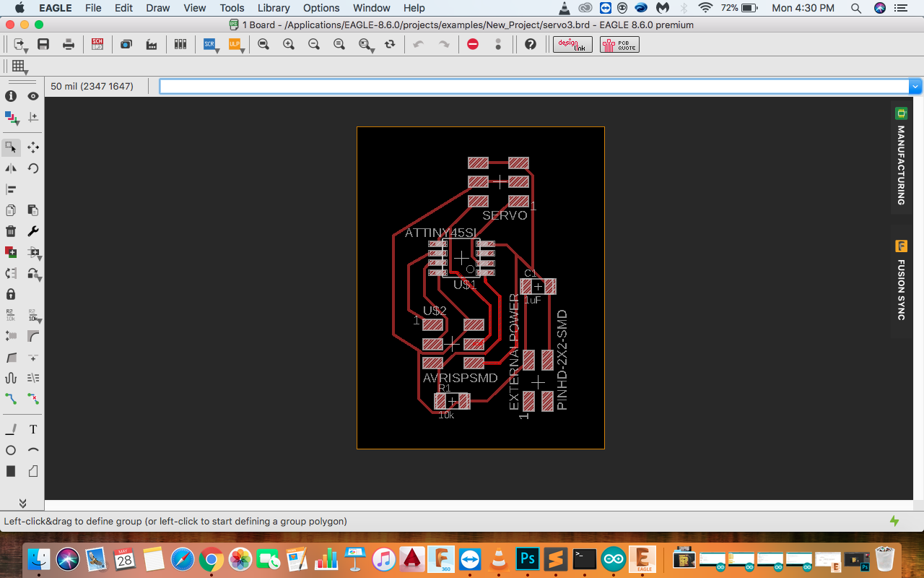
Task: Select the Add part tool
Action: [x=11, y=252]
